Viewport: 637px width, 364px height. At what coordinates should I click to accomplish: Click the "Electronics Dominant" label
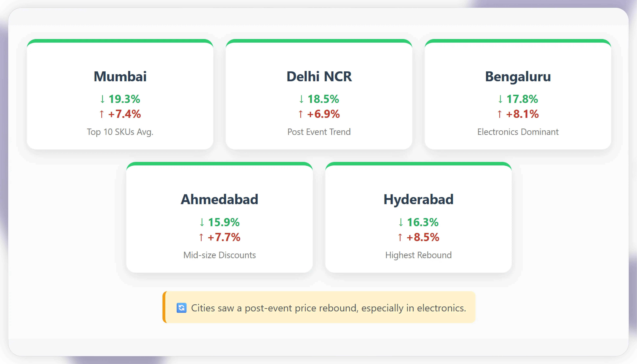(x=518, y=132)
